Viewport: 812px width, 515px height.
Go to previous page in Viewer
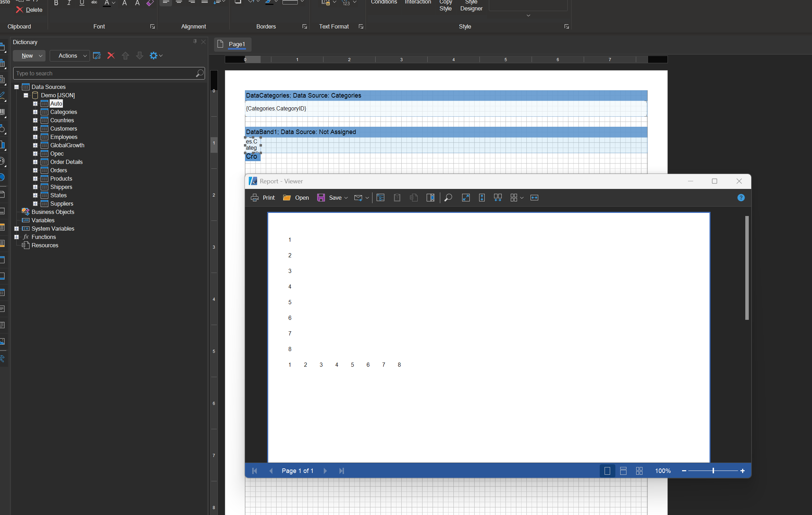click(x=271, y=471)
